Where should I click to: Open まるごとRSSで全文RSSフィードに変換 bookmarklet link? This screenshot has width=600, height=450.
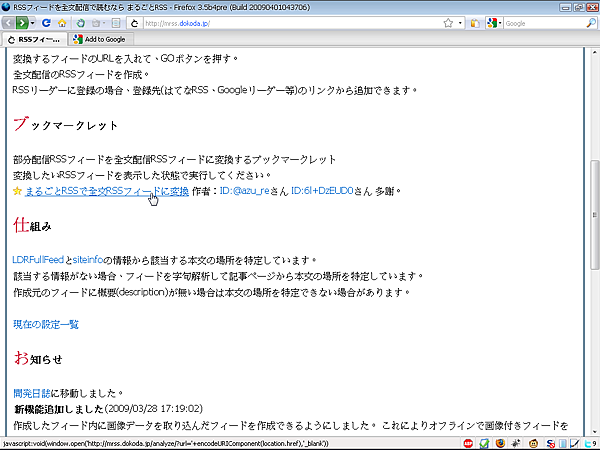point(107,191)
